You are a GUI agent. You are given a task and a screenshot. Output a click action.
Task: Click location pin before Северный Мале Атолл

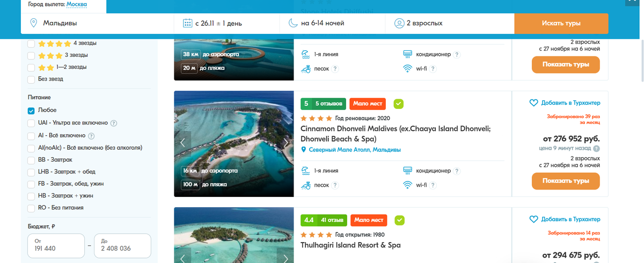[x=304, y=150]
